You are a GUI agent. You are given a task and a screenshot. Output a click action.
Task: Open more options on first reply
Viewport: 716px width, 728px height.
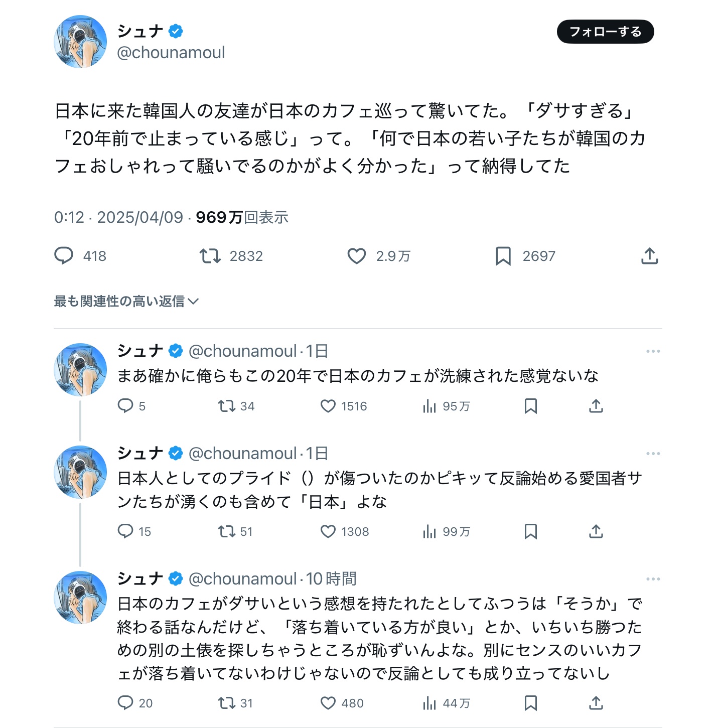pyautogui.click(x=653, y=351)
